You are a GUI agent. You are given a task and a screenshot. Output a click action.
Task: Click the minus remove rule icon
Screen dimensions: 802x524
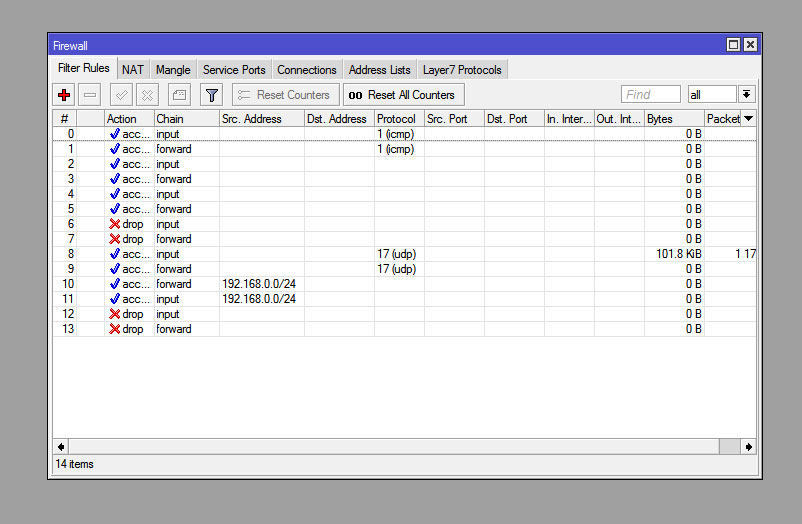(x=90, y=95)
